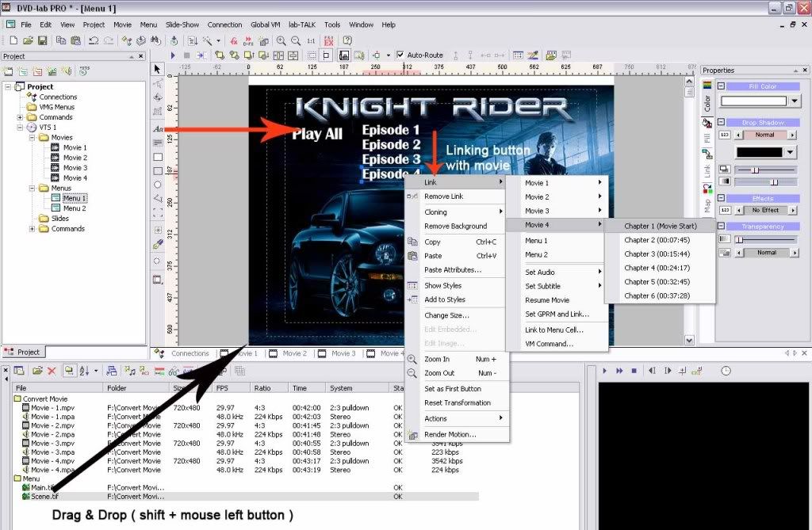
Task: Select the circle shape tool
Action: pos(158,185)
